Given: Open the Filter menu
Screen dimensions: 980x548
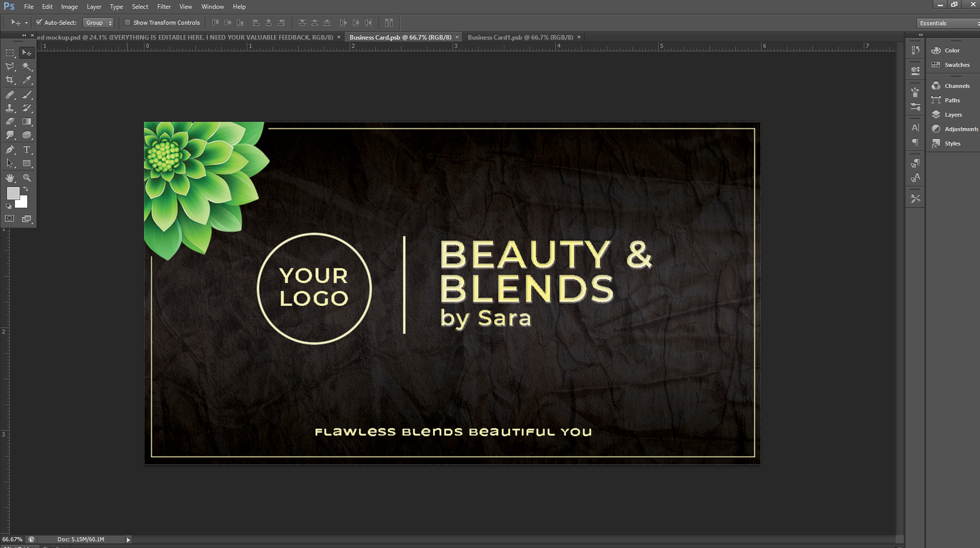Looking at the screenshot, I should [x=164, y=7].
